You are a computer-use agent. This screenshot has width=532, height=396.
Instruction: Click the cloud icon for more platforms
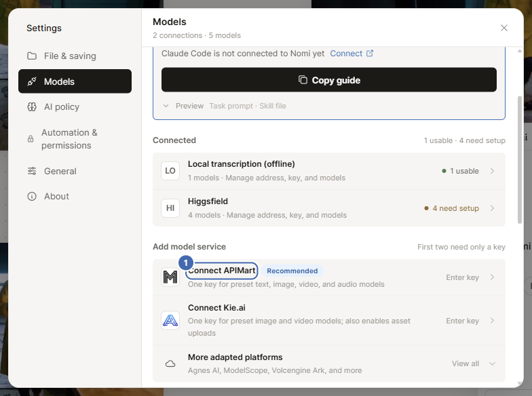click(x=170, y=363)
